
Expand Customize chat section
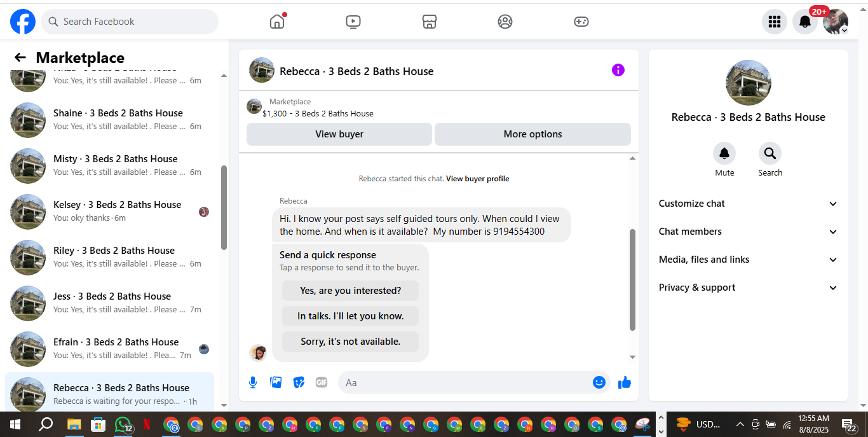749,204
